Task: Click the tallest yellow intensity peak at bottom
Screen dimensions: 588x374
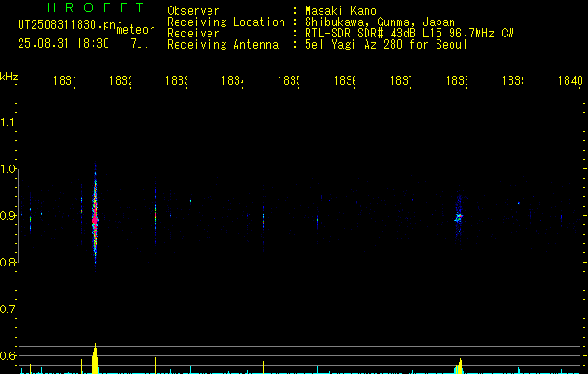Action: tap(95, 359)
